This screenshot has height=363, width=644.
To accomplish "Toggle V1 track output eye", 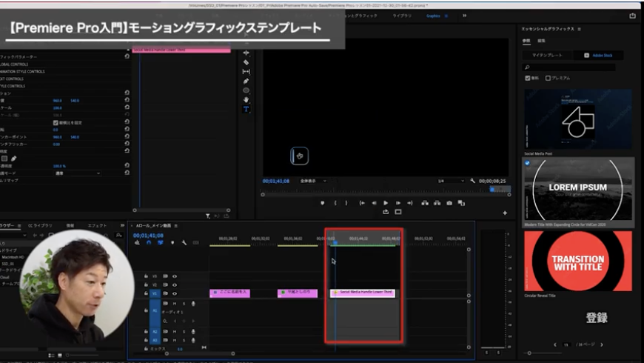I will (175, 293).
